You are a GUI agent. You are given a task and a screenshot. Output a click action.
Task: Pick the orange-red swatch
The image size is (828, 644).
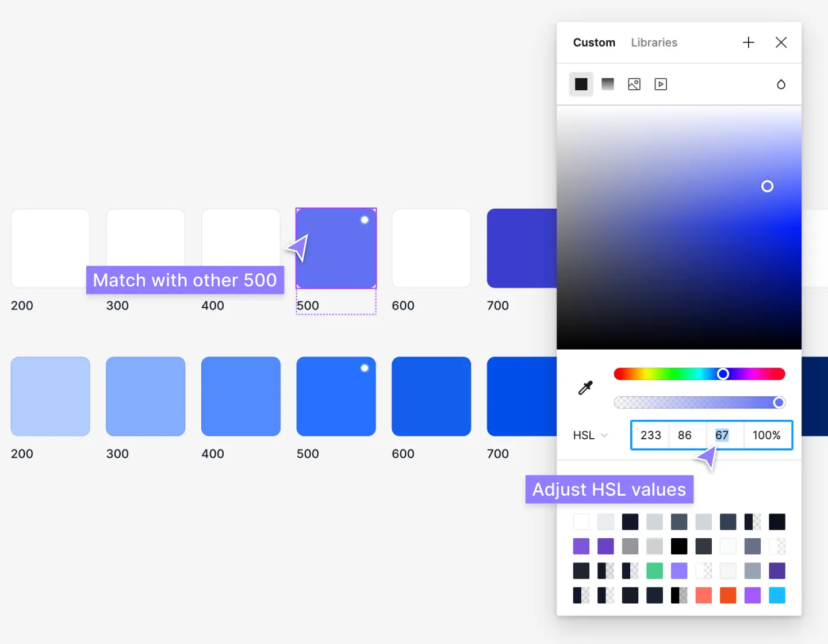click(x=728, y=595)
